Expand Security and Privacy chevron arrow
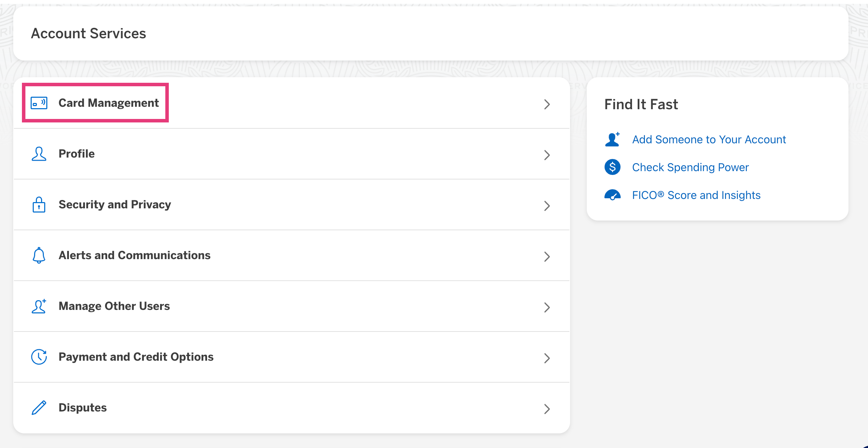 pos(547,206)
